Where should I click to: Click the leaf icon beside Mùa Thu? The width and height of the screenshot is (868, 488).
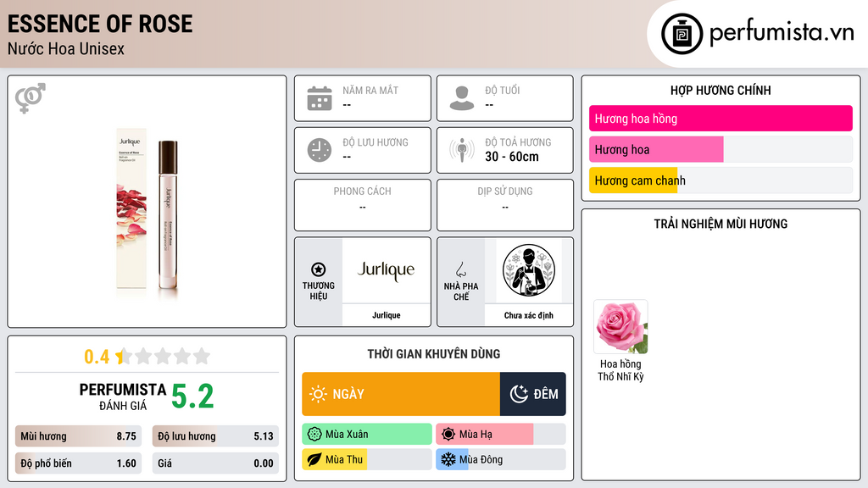click(x=314, y=460)
